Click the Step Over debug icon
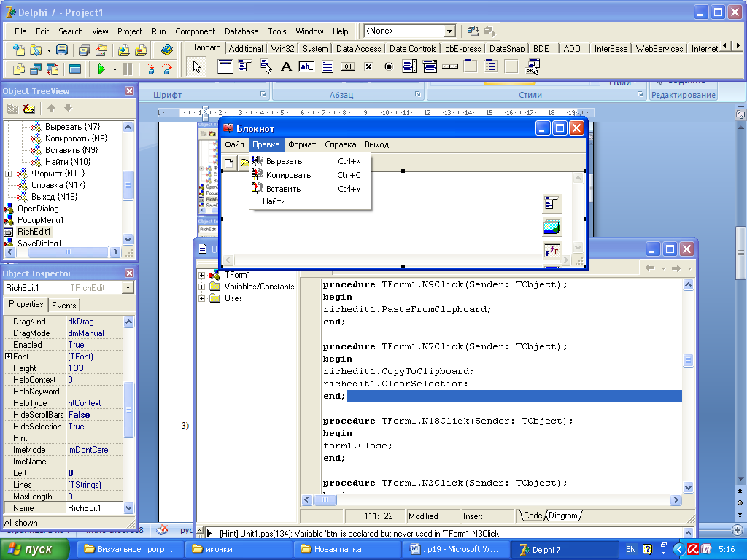The image size is (747, 560). pos(167,69)
